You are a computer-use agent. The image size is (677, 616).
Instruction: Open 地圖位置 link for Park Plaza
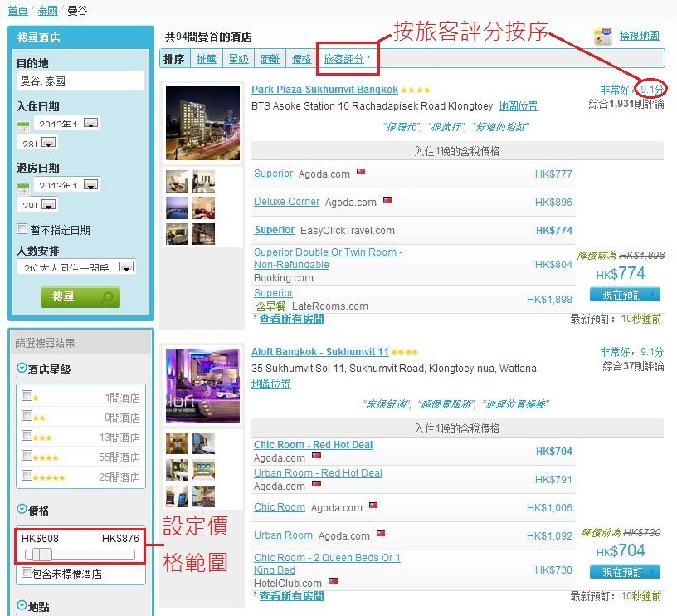(x=518, y=105)
